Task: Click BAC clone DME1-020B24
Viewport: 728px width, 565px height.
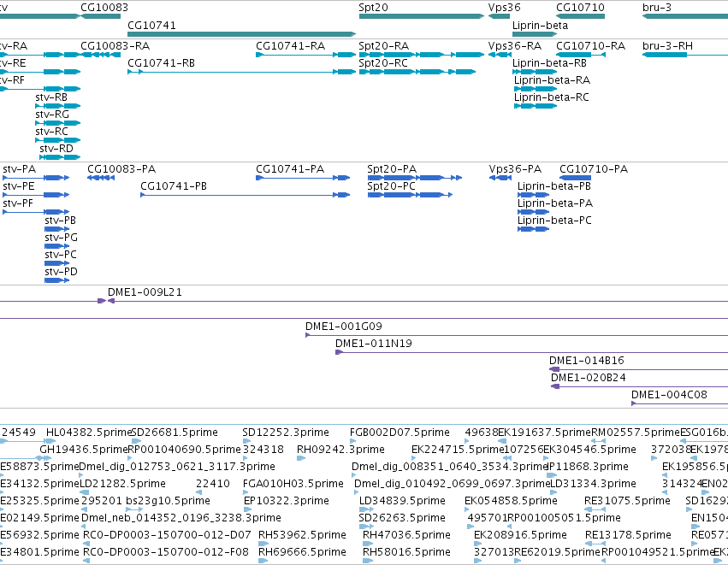Action: (x=639, y=387)
